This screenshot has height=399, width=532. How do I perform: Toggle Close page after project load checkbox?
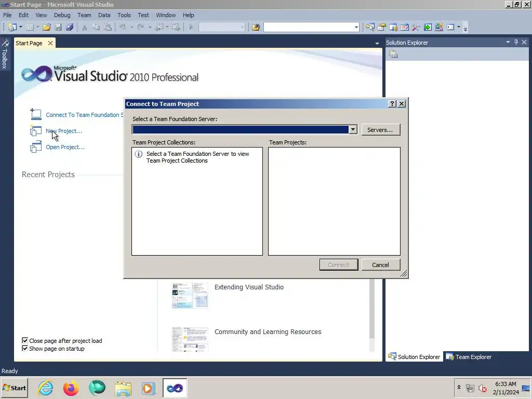tap(25, 340)
